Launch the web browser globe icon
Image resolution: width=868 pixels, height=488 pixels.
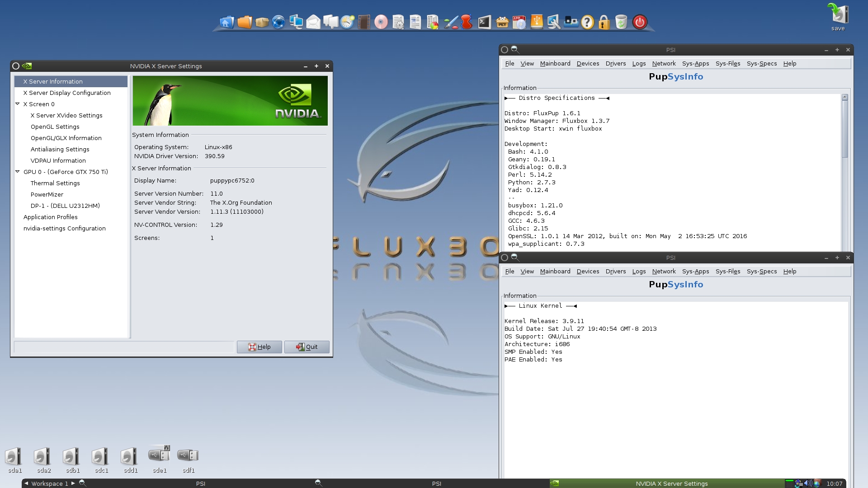click(x=278, y=22)
